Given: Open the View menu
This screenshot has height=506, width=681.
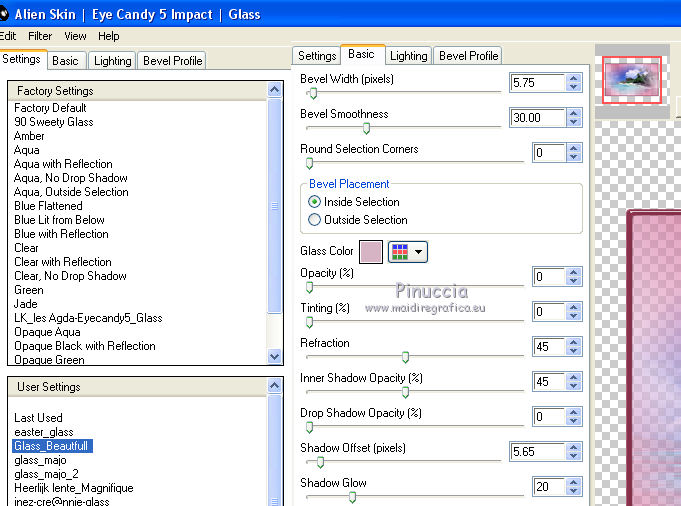Looking at the screenshot, I should coord(75,36).
